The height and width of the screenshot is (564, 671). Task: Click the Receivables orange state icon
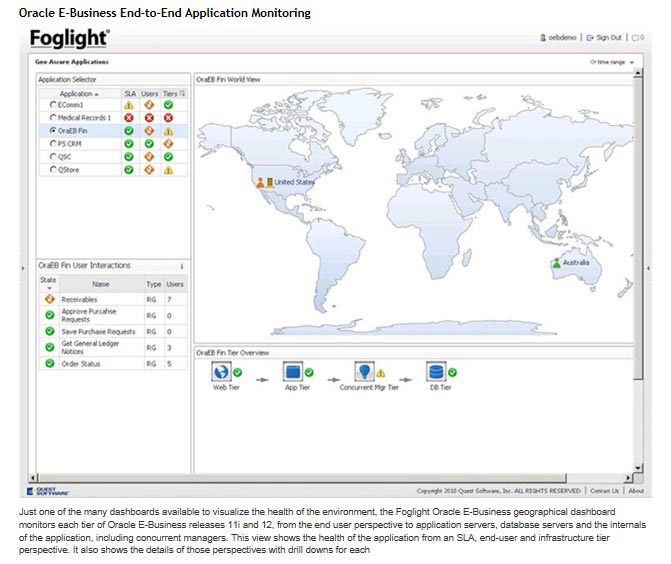(x=50, y=299)
